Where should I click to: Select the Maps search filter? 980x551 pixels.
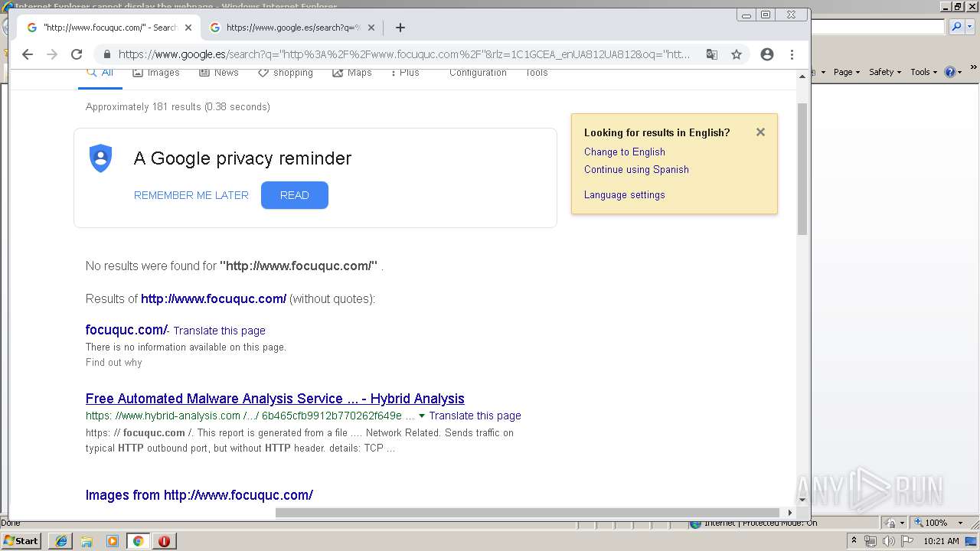pyautogui.click(x=352, y=73)
